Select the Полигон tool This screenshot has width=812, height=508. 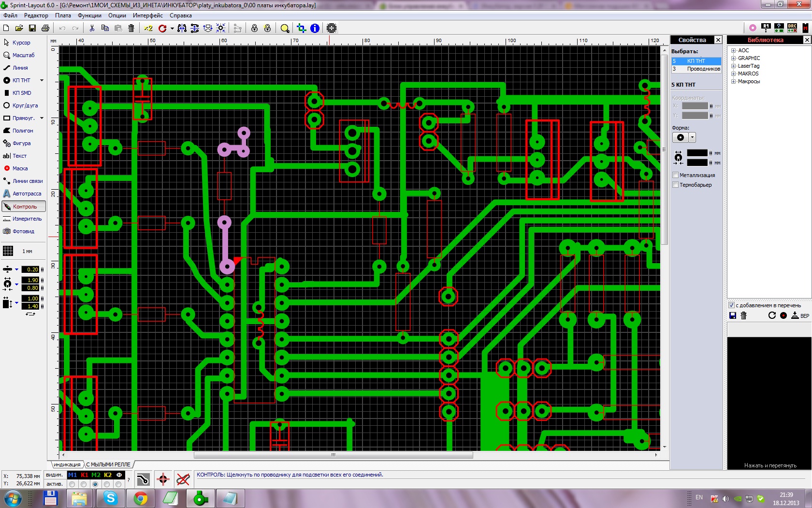coord(23,131)
